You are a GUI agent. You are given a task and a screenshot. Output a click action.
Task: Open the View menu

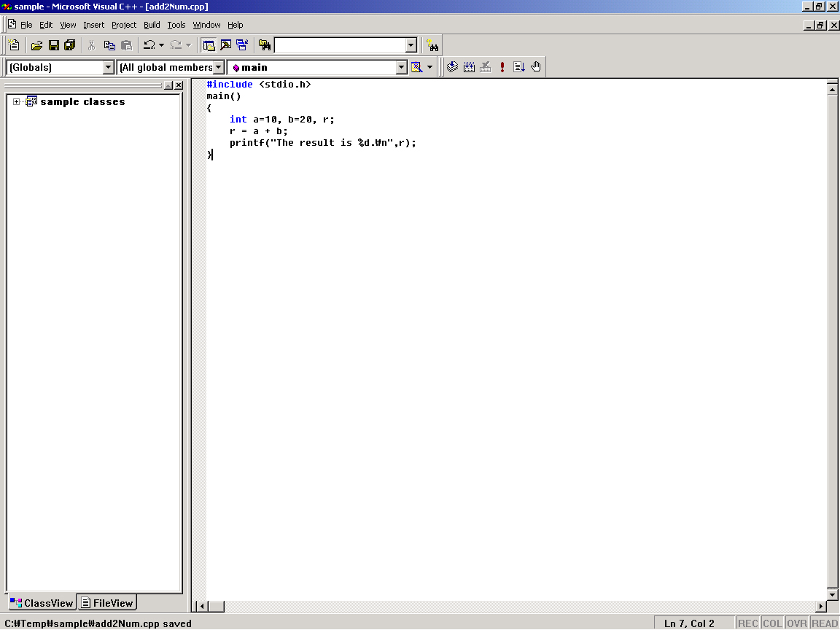click(68, 25)
